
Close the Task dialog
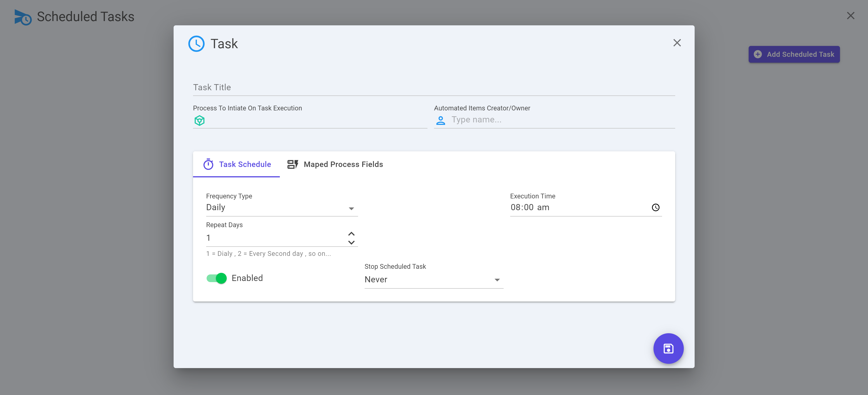(x=677, y=43)
